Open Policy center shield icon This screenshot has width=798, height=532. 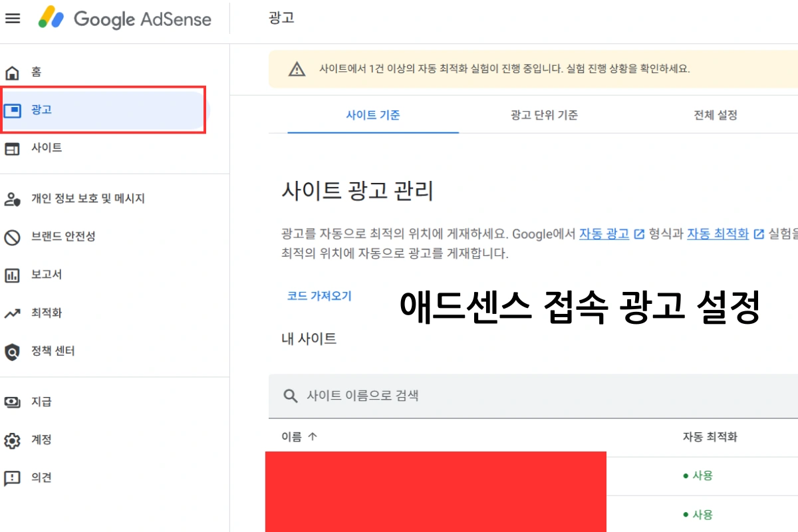[x=12, y=351]
